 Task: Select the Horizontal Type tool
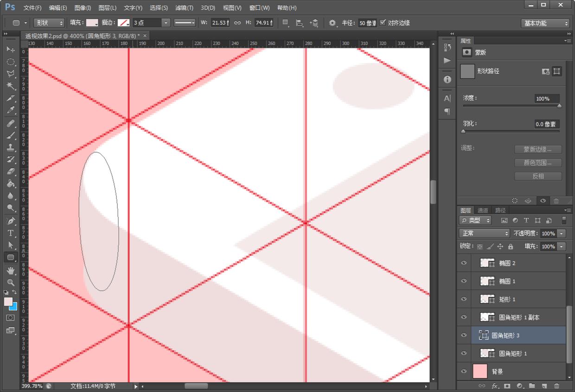coord(11,233)
